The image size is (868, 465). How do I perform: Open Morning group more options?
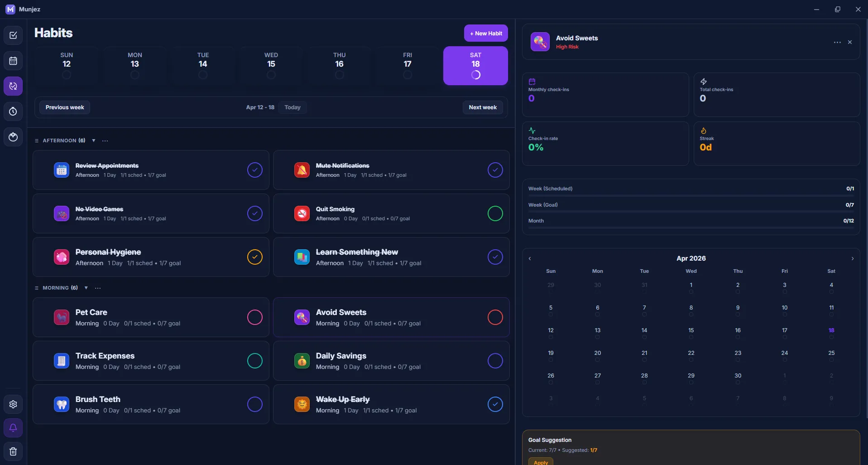pyautogui.click(x=98, y=288)
